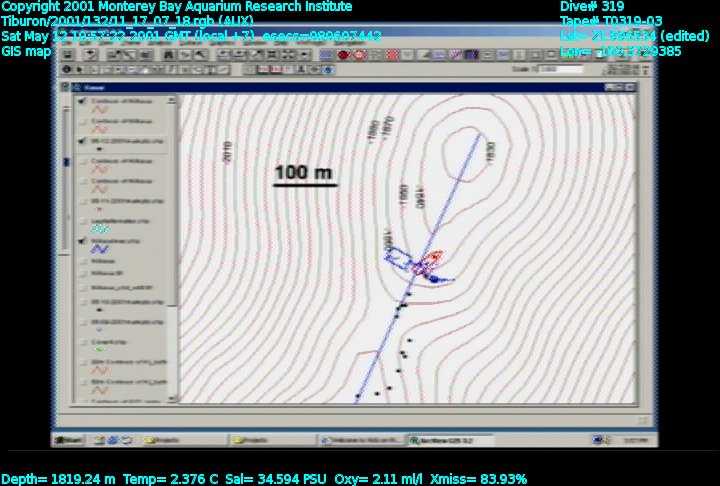The height and width of the screenshot is (486, 720).
Task: Check the 05-10-2001 waypoints theme
Action: [x=83, y=302]
